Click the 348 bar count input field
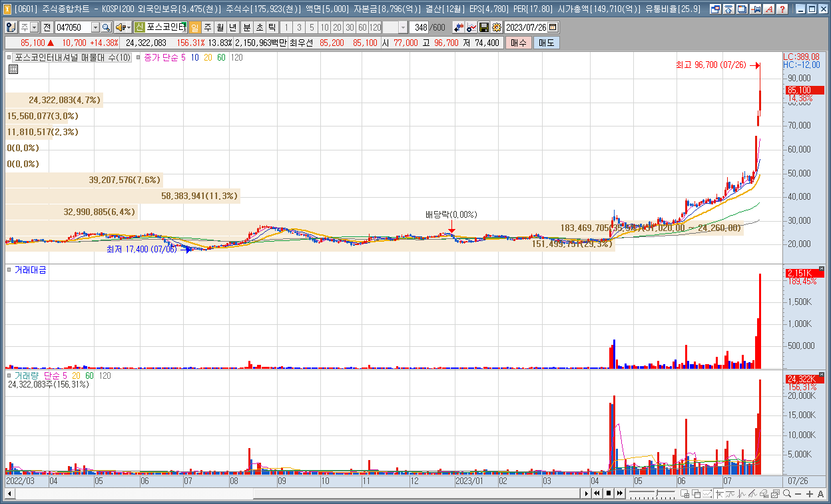Screen dimensions: 831x504 coord(420,27)
